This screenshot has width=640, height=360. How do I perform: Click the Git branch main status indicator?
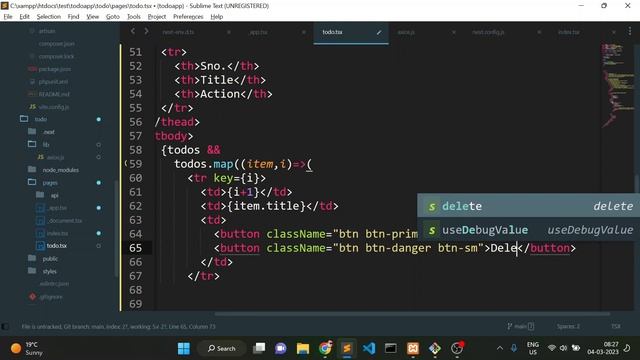(520, 326)
